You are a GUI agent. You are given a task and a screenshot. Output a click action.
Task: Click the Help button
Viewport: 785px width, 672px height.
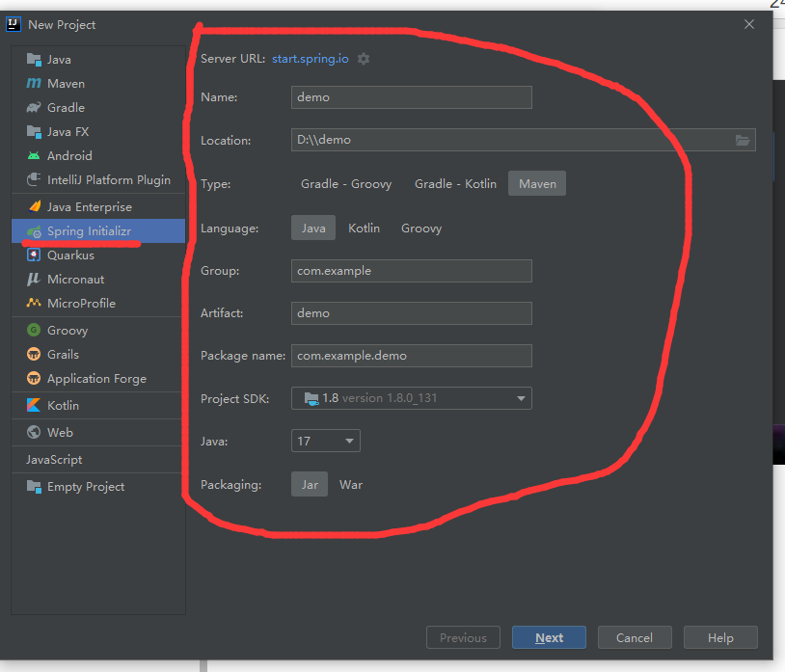pos(720,637)
